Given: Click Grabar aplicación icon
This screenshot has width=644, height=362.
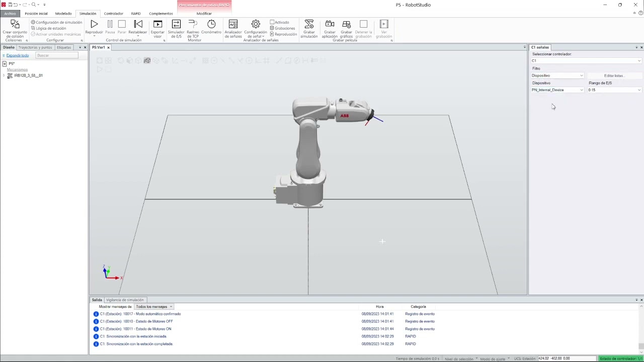Looking at the screenshot, I should (x=330, y=24).
